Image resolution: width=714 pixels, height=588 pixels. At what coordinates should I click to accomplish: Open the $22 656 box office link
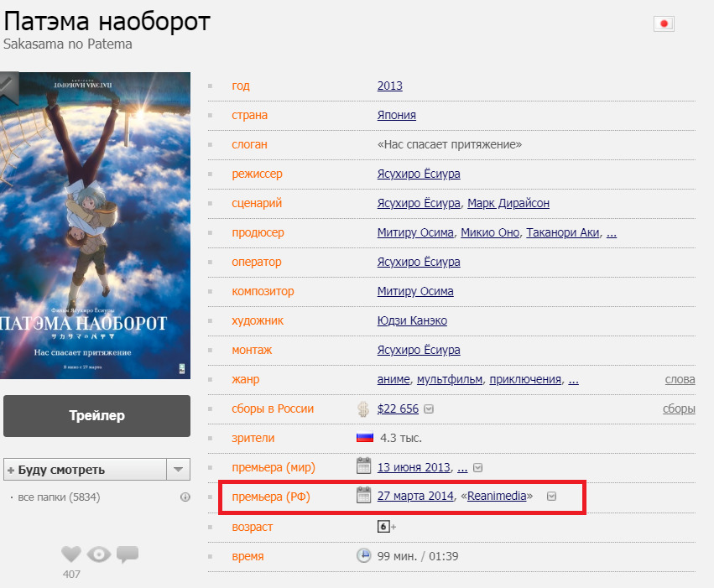tap(398, 408)
